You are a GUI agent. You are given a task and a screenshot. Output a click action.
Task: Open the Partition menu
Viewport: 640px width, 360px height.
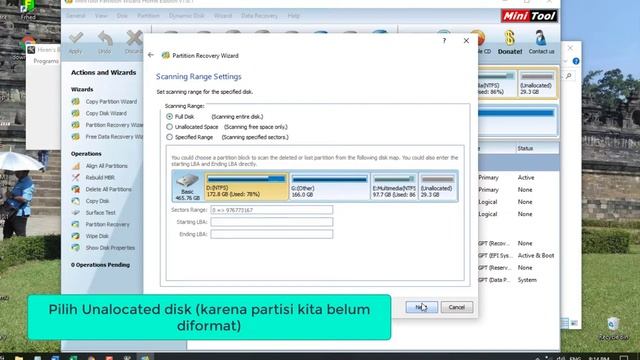click(148, 16)
